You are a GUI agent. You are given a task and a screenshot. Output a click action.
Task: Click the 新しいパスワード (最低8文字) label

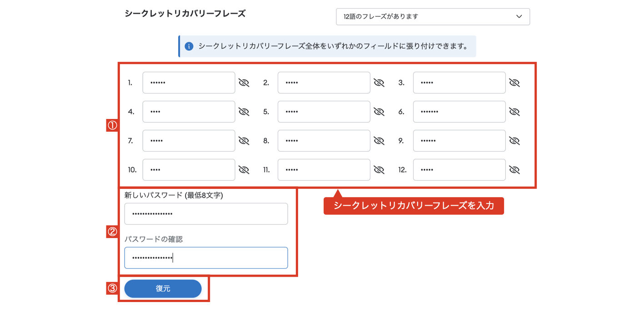(x=174, y=195)
